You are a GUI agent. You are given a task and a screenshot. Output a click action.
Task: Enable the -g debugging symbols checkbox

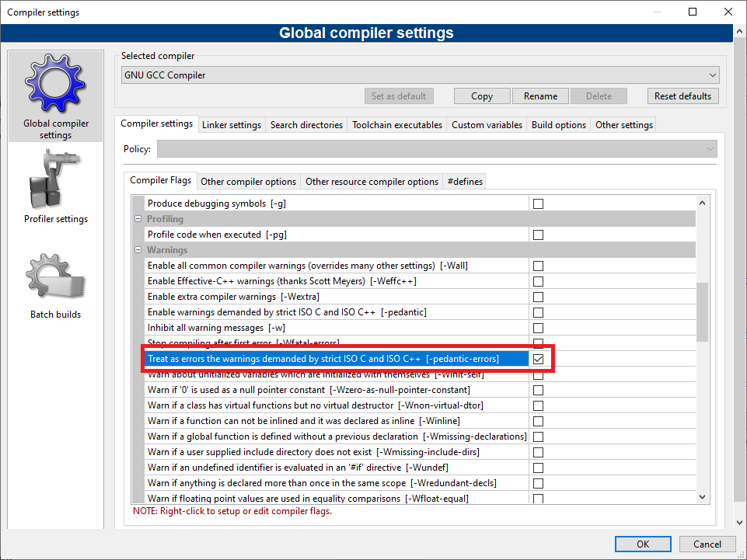(538, 203)
